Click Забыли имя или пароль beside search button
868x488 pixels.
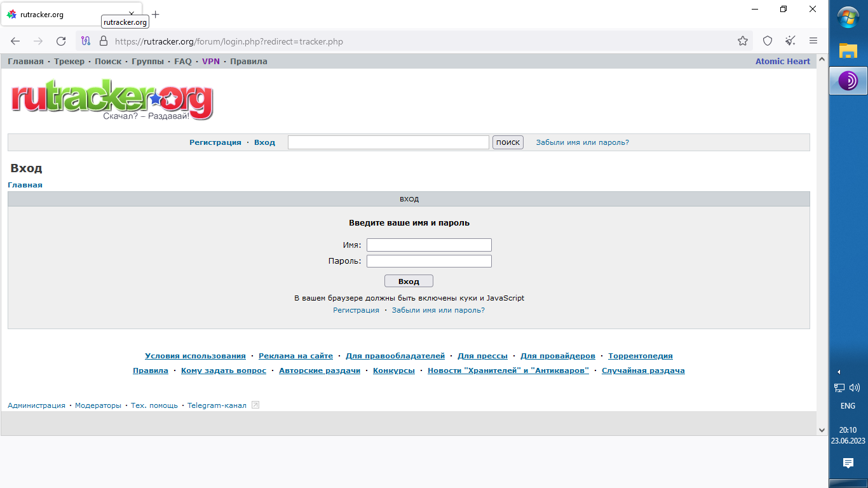click(583, 142)
